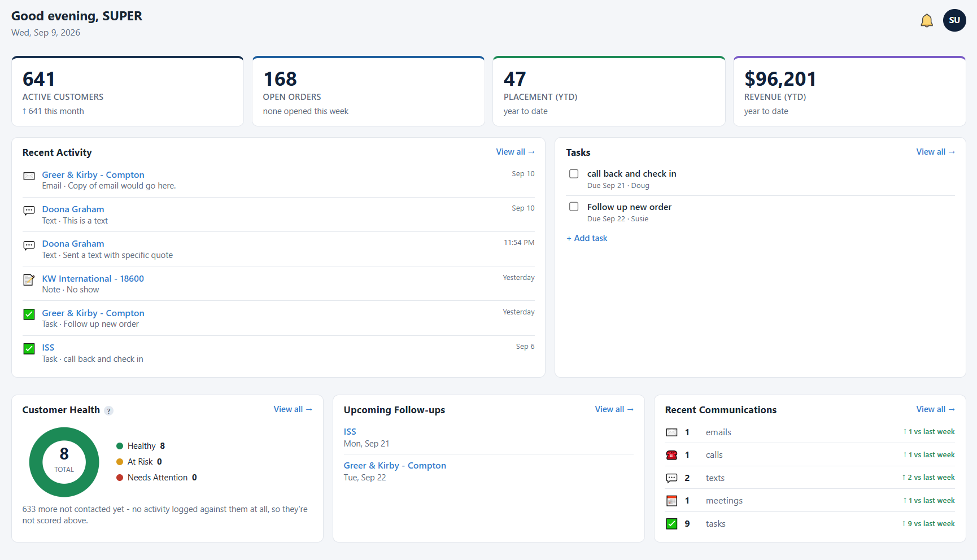Screen dimensions: 977x560
Task: Open Doona Graham link dated Sep 10
Action: tap(73, 209)
